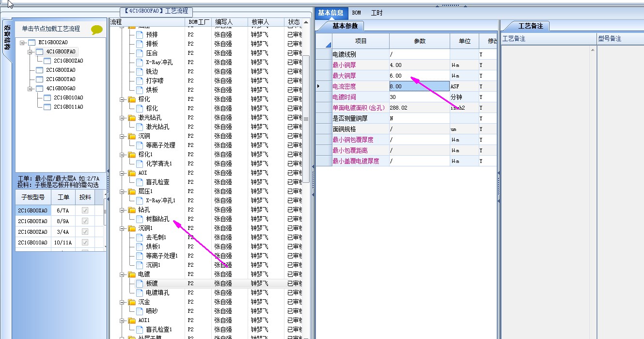Collapse the 电镀 process group
Screen dimensions: 644x339
pyautogui.click(x=122, y=274)
